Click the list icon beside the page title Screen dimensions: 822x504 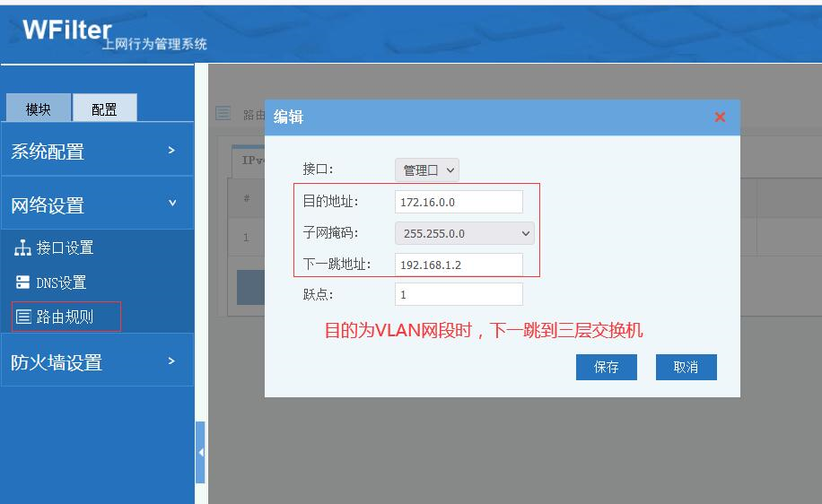click(x=223, y=114)
